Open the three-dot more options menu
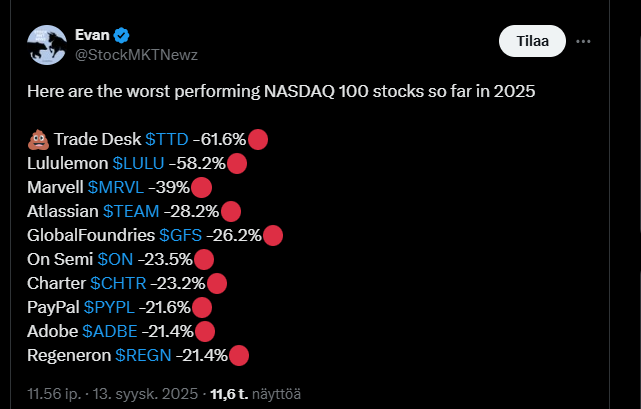This screenshot has height=409, width=641. pos(585,41)
